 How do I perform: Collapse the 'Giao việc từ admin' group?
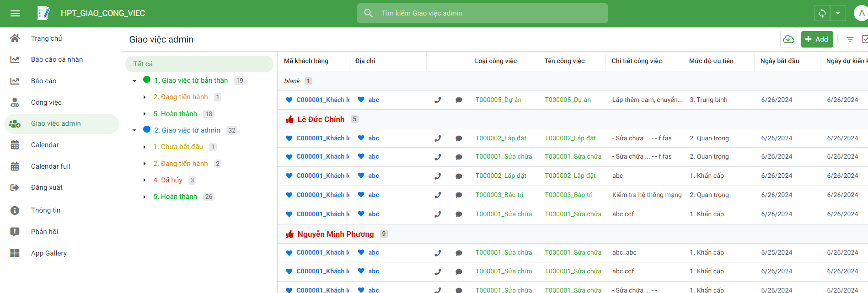coord(134,131)
